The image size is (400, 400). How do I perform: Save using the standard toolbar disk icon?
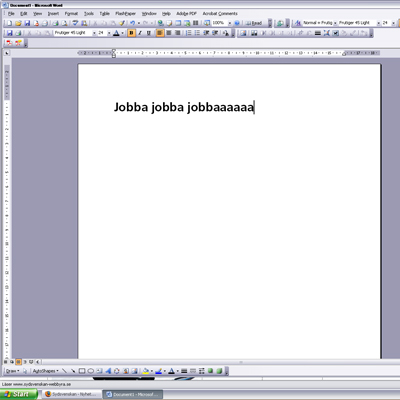(27, 23)
